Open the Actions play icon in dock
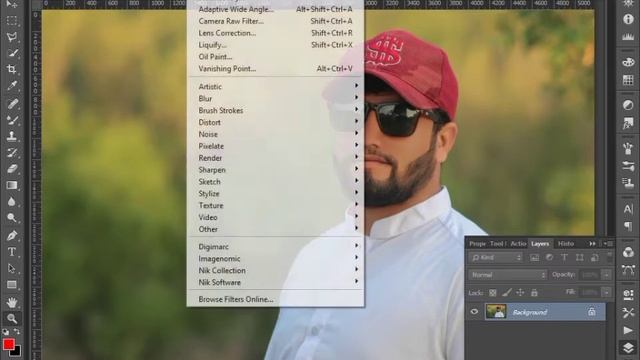This screenshot has height=360, width=640. coord(628,330)
